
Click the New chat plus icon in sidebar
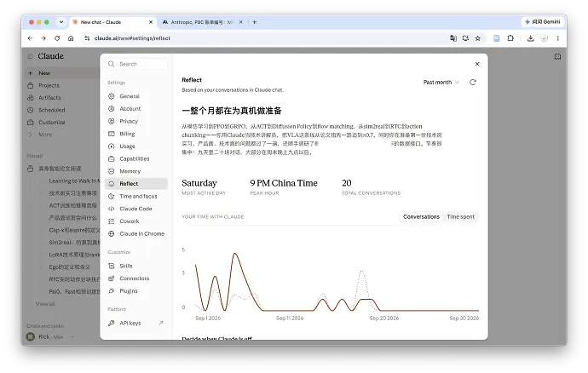31,73
